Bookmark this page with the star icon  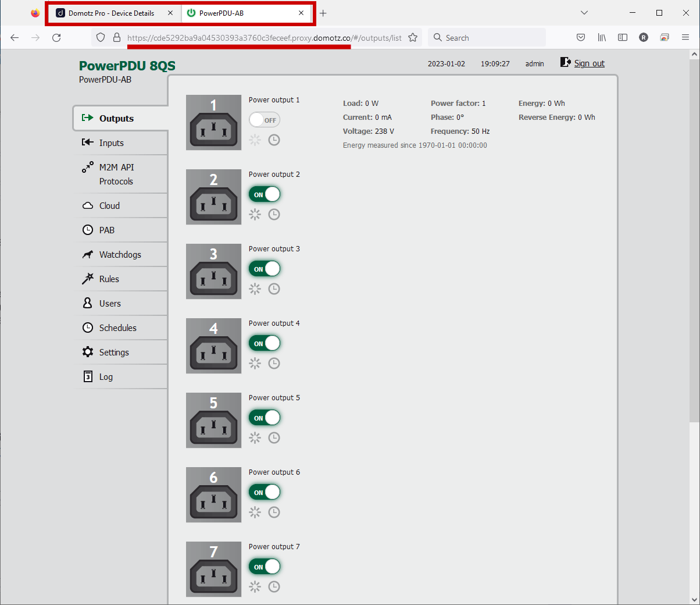coord(413,38)
